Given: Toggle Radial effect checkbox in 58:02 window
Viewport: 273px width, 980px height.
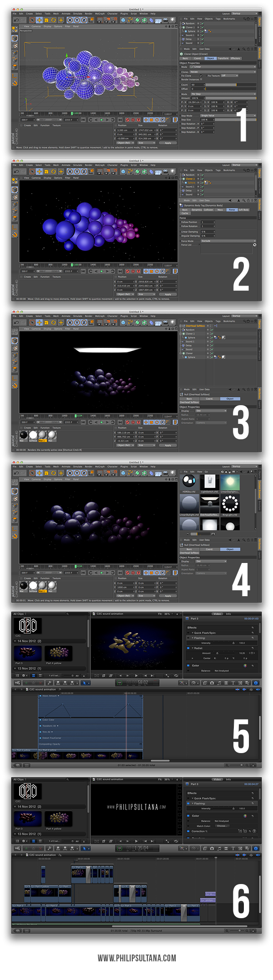Looking at the screenshot, I should tap(188, 648).
